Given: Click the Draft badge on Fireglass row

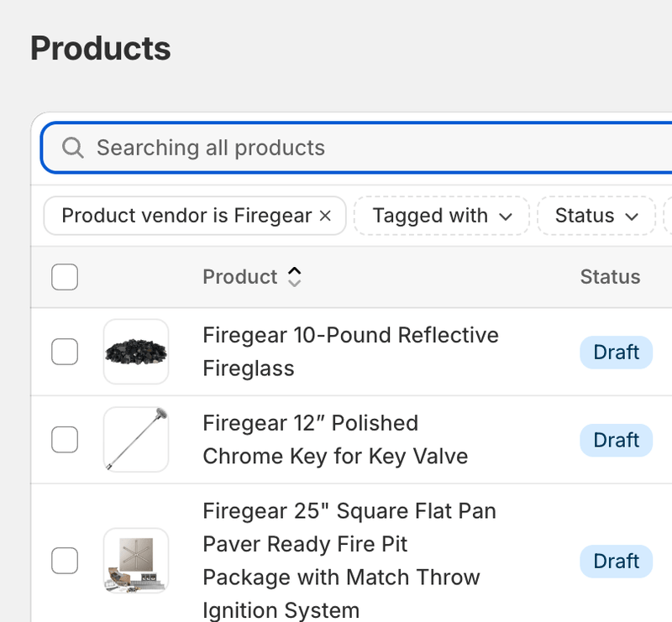Looking at the screenshot, I should 616,352.
